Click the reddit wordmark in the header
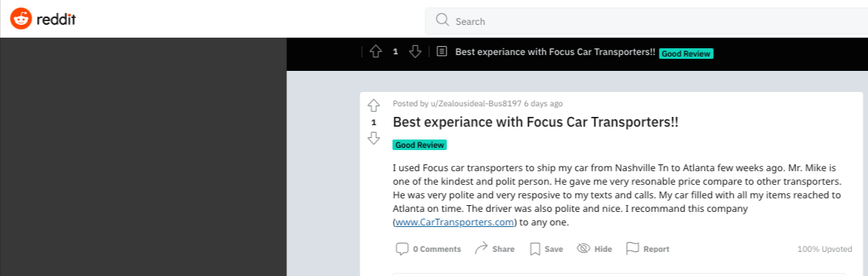The width and height of the screenshot is (868, 276). (x=56, y=20)
